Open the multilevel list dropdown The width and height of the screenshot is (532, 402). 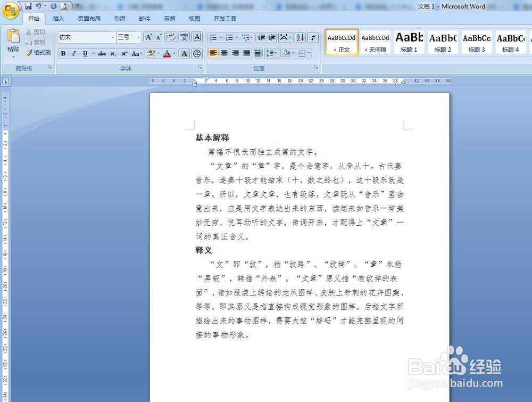[252, 37]
